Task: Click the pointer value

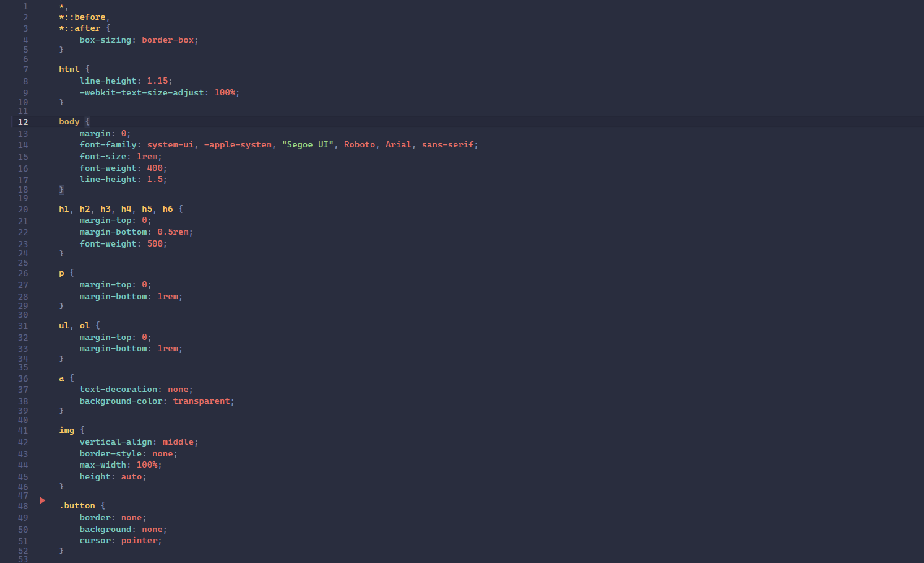Action: (x=139, y=541)
